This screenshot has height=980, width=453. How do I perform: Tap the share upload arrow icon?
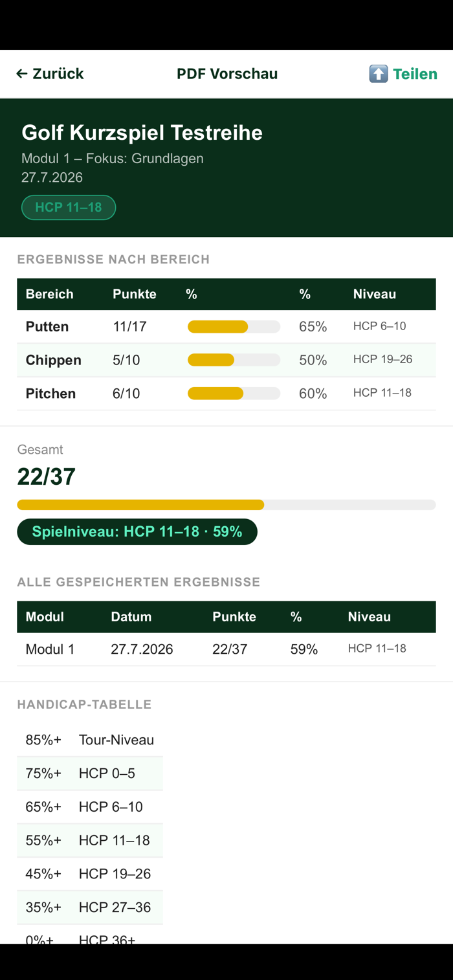[379, 74]
